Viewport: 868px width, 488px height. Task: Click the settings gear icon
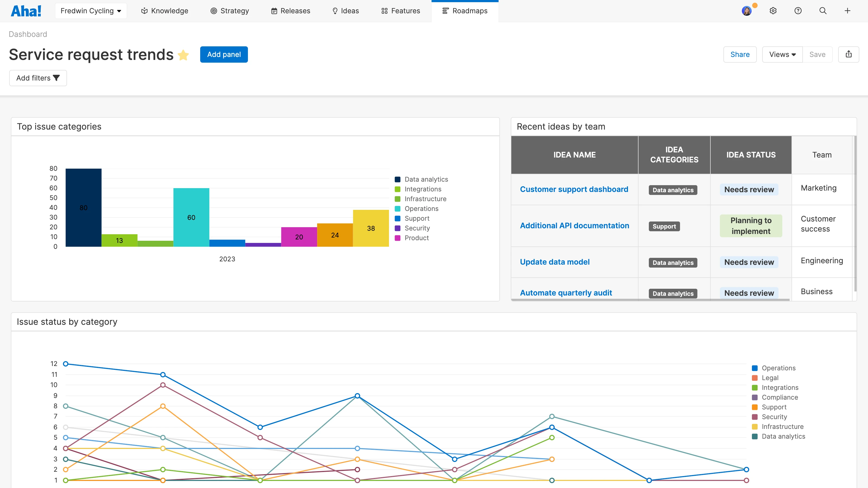pos(773,11)
